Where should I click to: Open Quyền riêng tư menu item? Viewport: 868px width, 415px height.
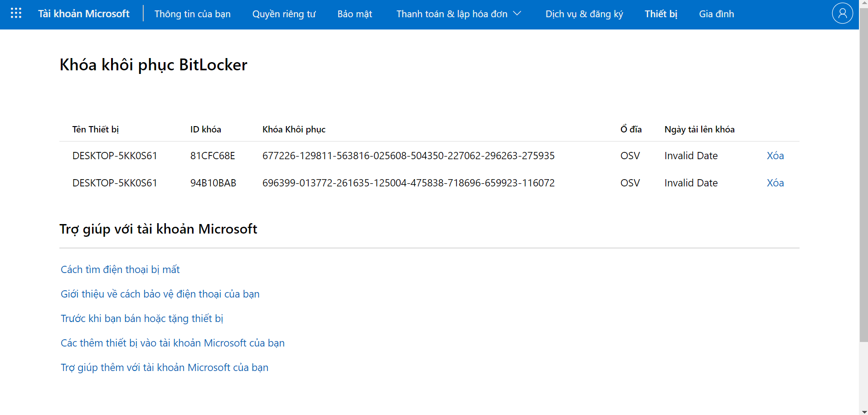284,14
